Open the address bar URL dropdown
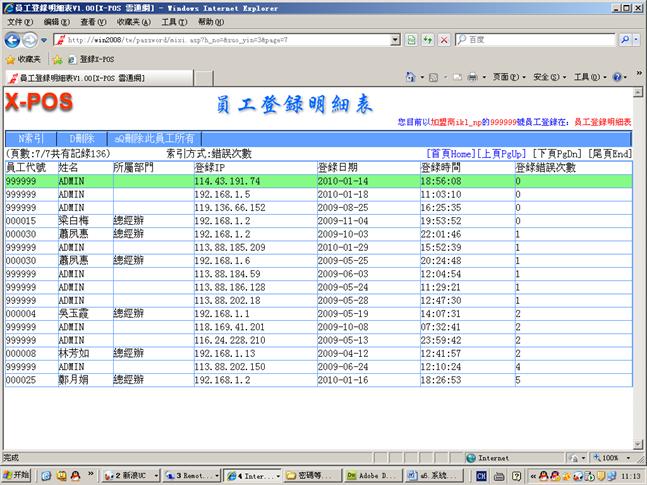The image size is (647, 485). tap(396, 40)
